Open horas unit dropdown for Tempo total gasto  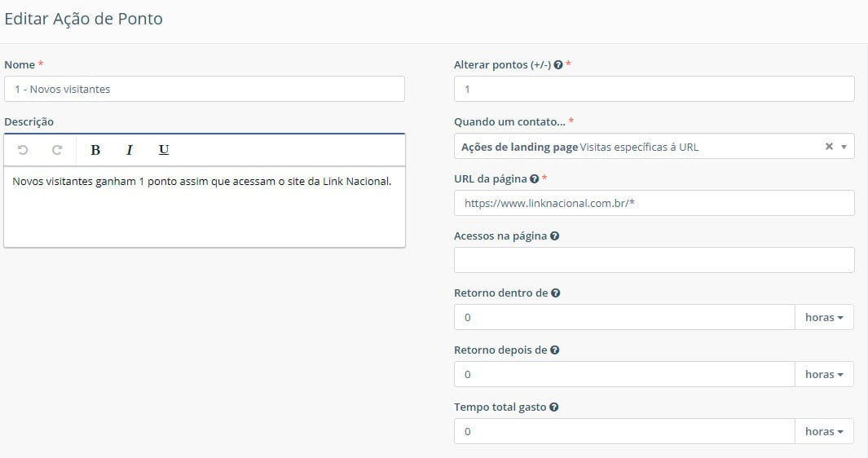coord(824,431)
